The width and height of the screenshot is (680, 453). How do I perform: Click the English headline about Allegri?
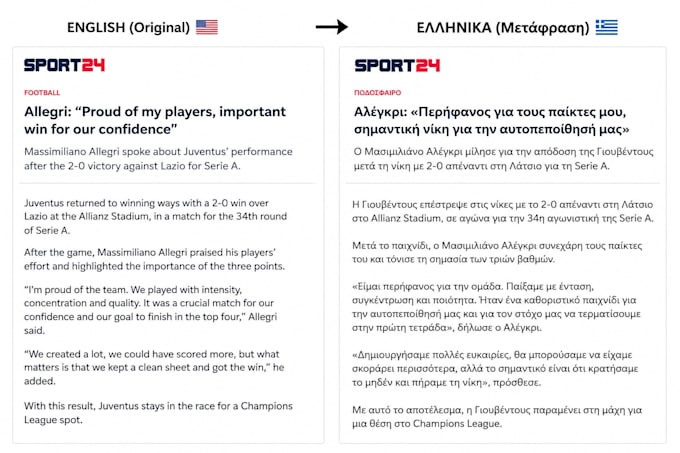click(x=155, y=121)
